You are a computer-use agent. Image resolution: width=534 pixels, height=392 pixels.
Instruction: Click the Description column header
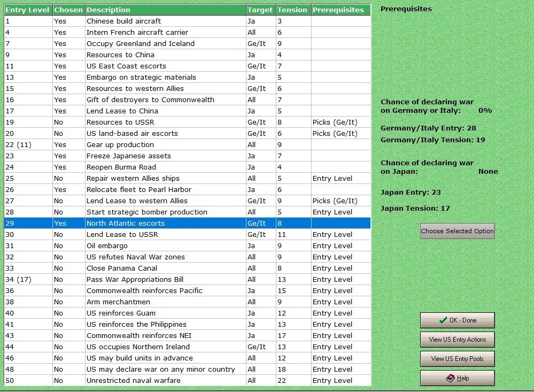click(166, 10)
